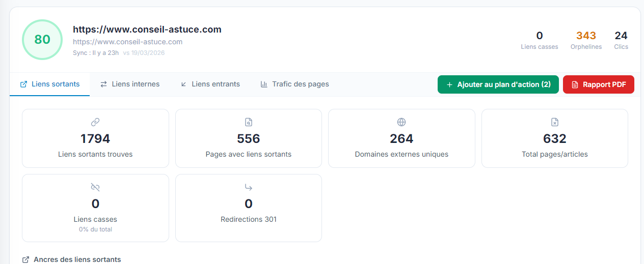Click the icon beside Ancres des liens sortants

click(26, 260)
